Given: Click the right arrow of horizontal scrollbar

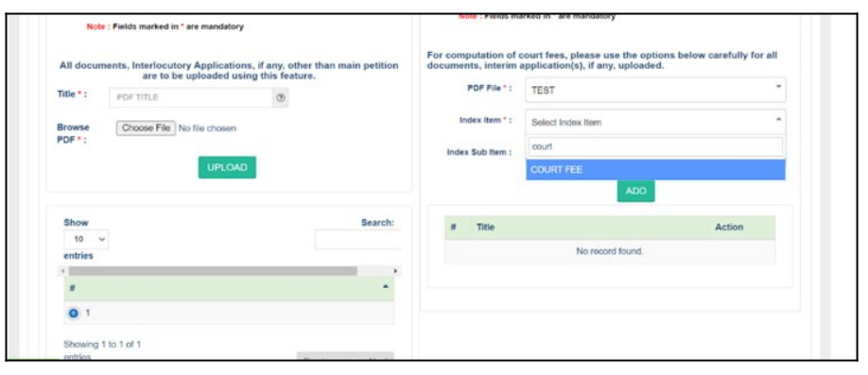Looking at the screenshot, I should click(x=395, y=271).
